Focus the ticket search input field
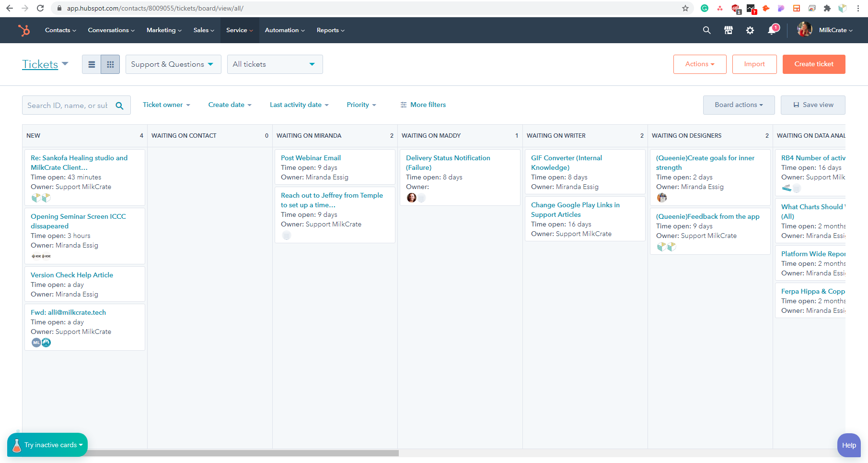Image resolution: width=868 pixels, height=463 pixels. [67, 106]
